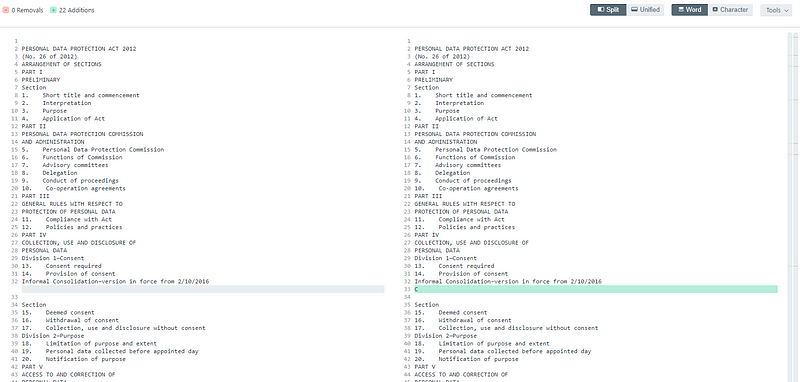800x382 pixels.
Task: Click 'Limitation of purpose and extent' in left pane
Action: (x=102, y=344)
